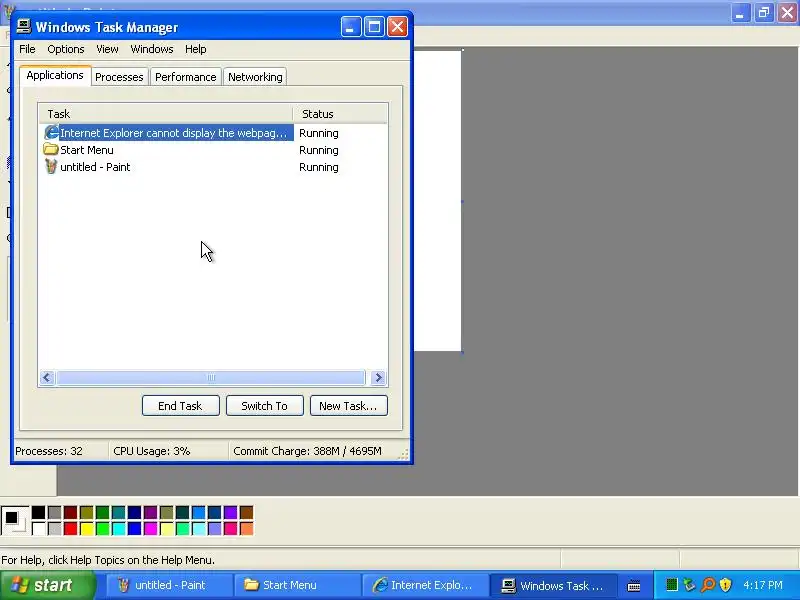Image resolution: width=800 pixels, height=600 pixels.
Task: Click the 4:17 PM taskbar clock
Action: (x=763, y=585)
